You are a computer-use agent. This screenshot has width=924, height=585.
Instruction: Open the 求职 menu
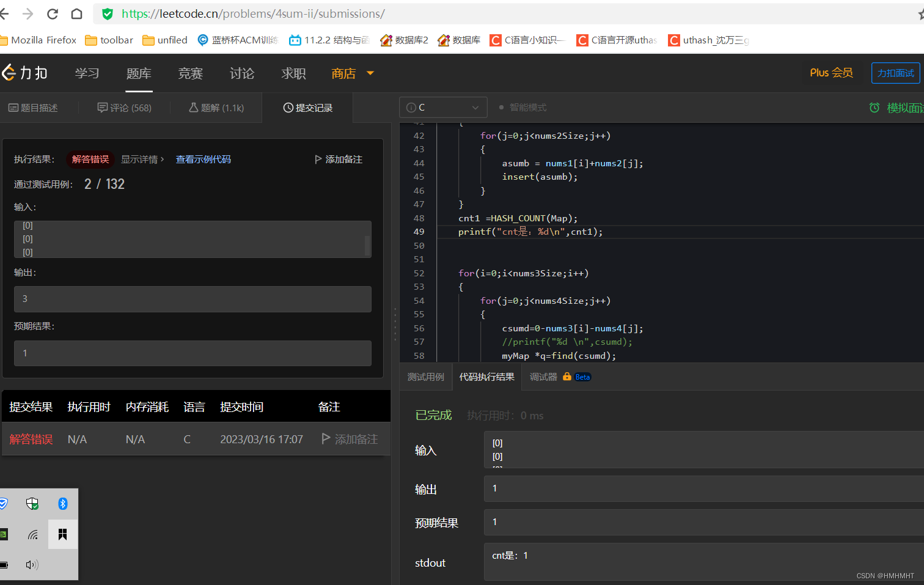pos(293,73)
